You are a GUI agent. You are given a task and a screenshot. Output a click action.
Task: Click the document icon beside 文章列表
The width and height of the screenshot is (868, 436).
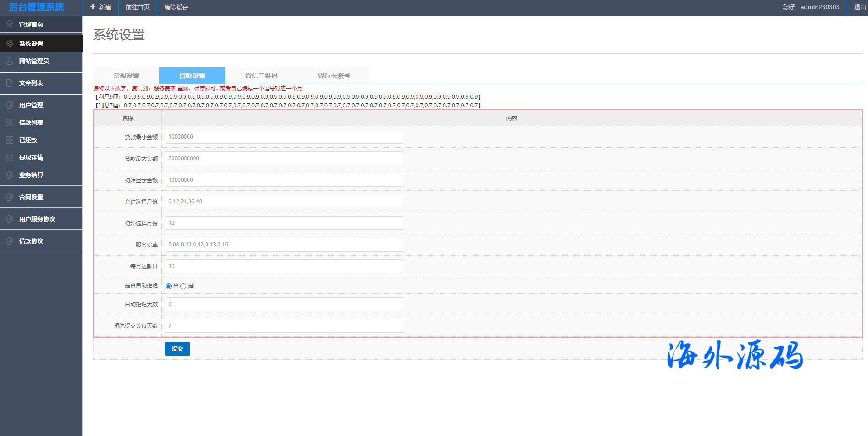(10, 83)
